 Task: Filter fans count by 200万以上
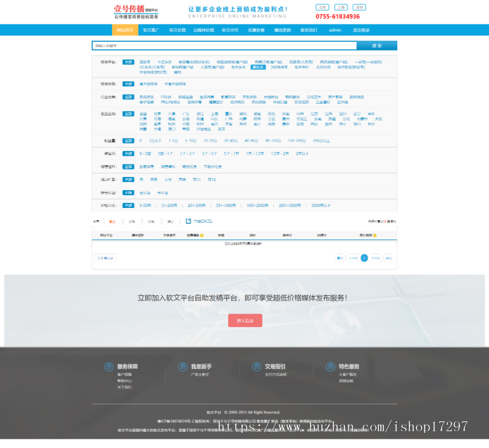click(322, 141)
